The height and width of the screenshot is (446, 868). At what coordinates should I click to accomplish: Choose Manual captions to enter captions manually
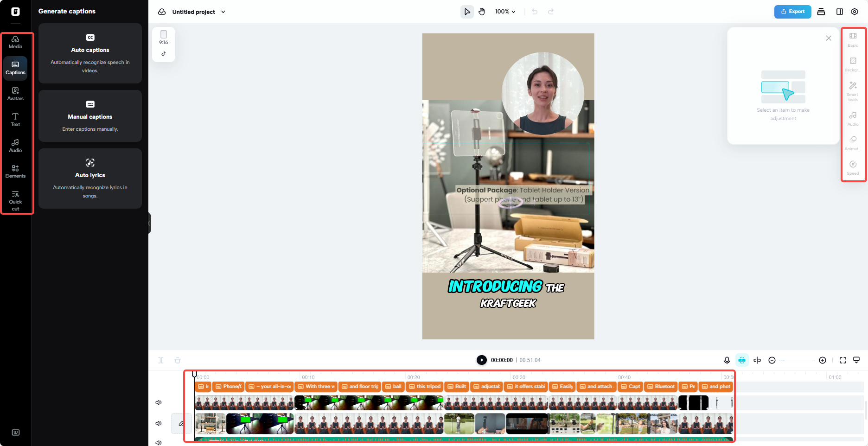pyautogui.click(x=90, y=116)
